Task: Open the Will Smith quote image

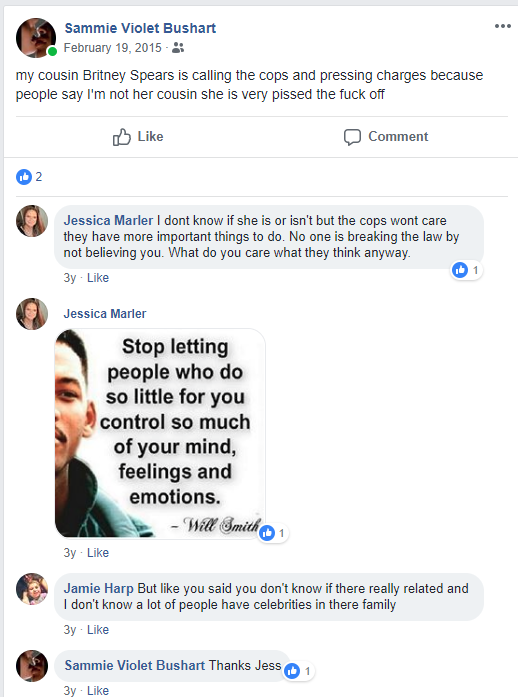Action: [160, 433]
